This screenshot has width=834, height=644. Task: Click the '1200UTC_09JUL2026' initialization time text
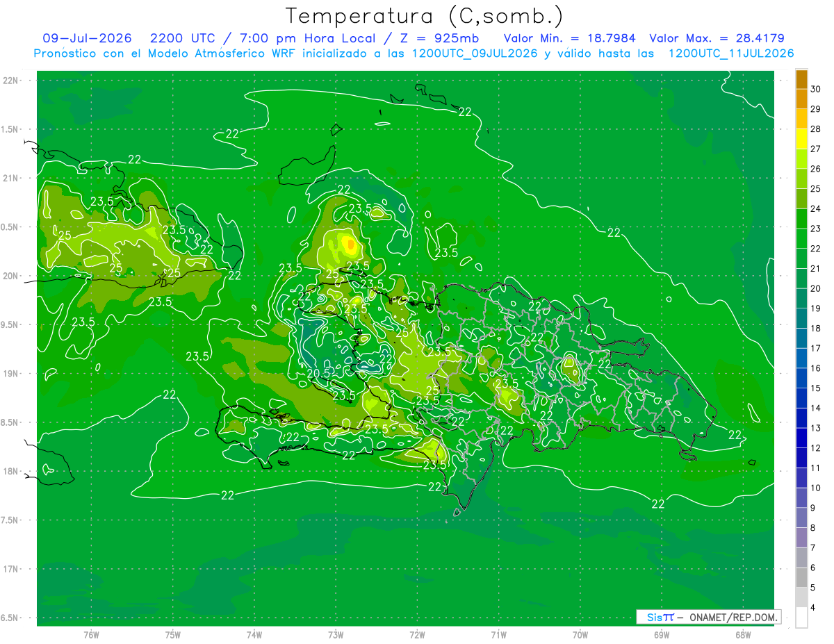tap(474, 53)
